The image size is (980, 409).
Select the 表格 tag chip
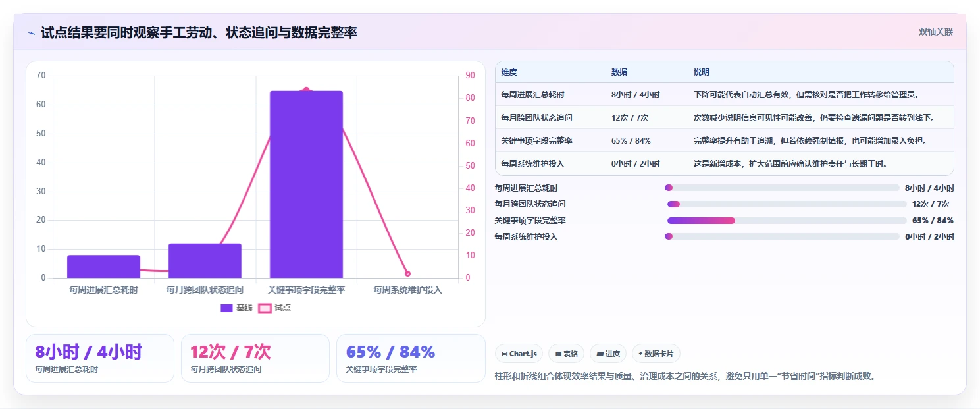566,354
